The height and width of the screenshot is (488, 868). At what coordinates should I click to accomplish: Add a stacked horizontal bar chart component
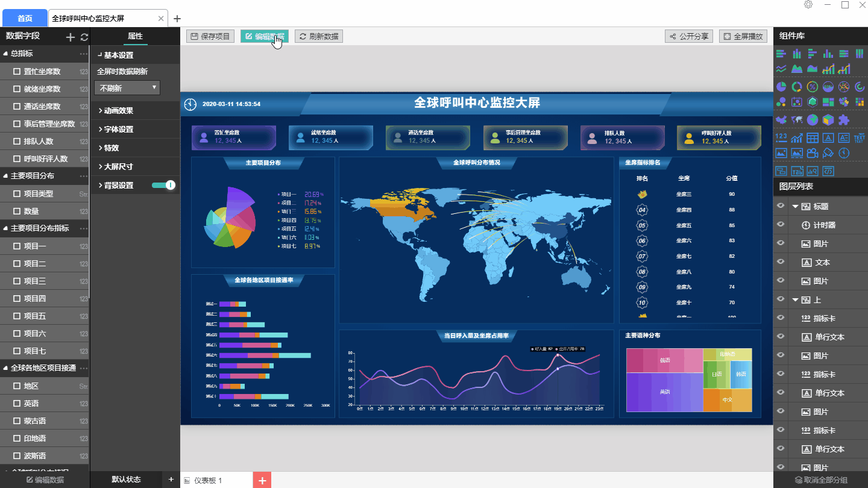point(781,54)
